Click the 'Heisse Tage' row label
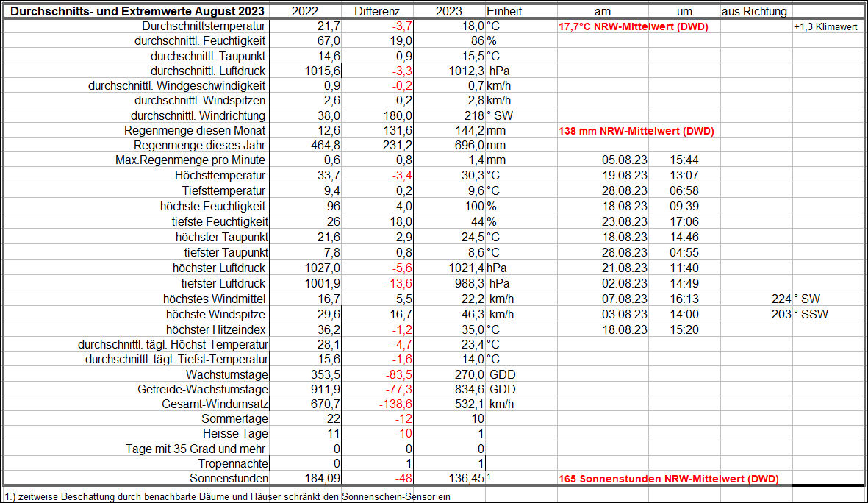This screenshot has height=503, width=868. [235, 435]
